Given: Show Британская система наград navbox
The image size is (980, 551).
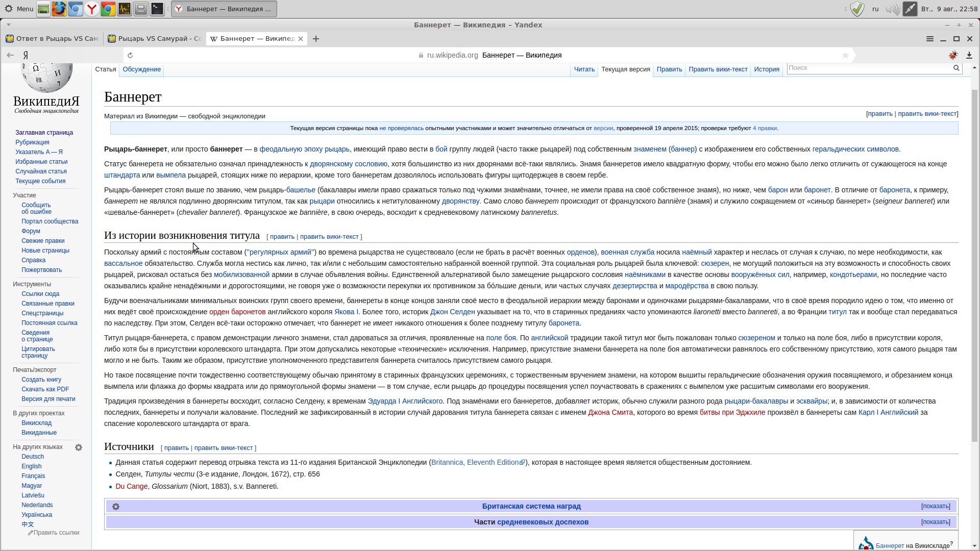Looking at the screenshot, I should tap(936, 506).
